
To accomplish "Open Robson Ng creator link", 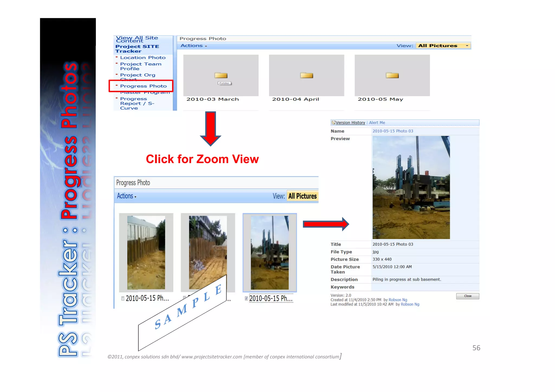I will tap(398, 300).
